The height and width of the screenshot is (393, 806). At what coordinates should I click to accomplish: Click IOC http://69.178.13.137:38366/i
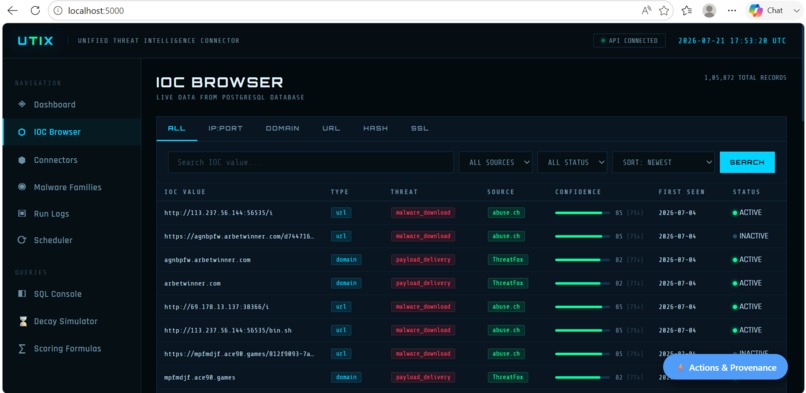click(x=216, y=307)
